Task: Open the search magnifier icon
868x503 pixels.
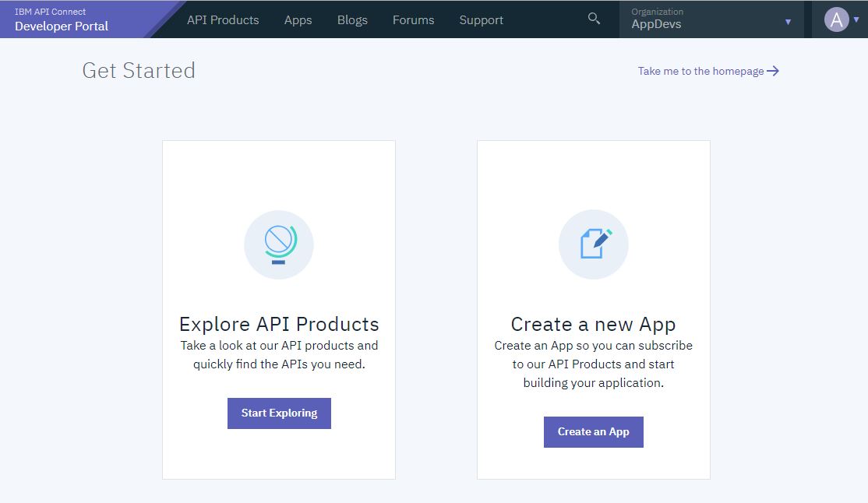Action: (x=594, y=19)
